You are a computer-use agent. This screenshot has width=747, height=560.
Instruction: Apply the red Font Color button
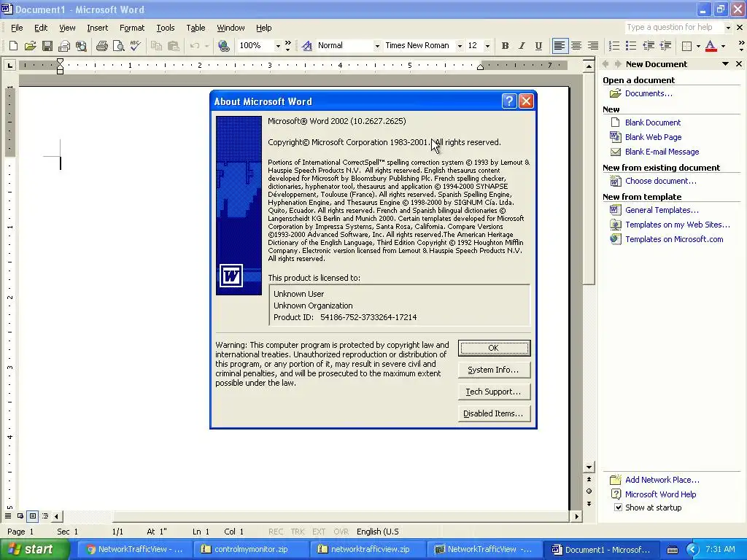pyautogui.click(x=711, y=46)
